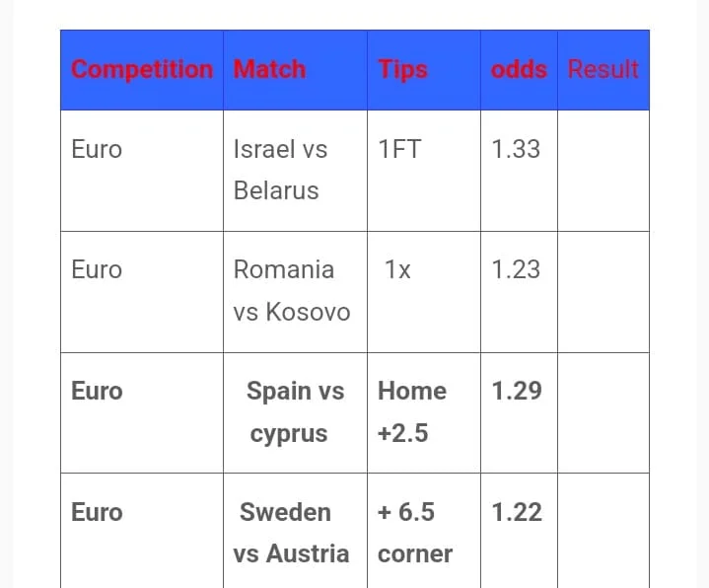Select the Match column header
This screenshot has height=588, width=709.
pyautogui.click(x=269, y=69)
